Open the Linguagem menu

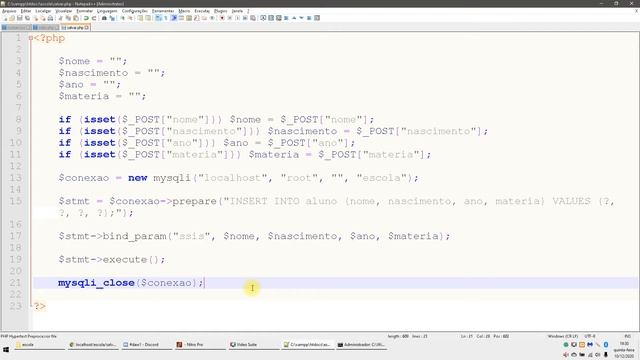pyautogui.click(x=107, y=11)
